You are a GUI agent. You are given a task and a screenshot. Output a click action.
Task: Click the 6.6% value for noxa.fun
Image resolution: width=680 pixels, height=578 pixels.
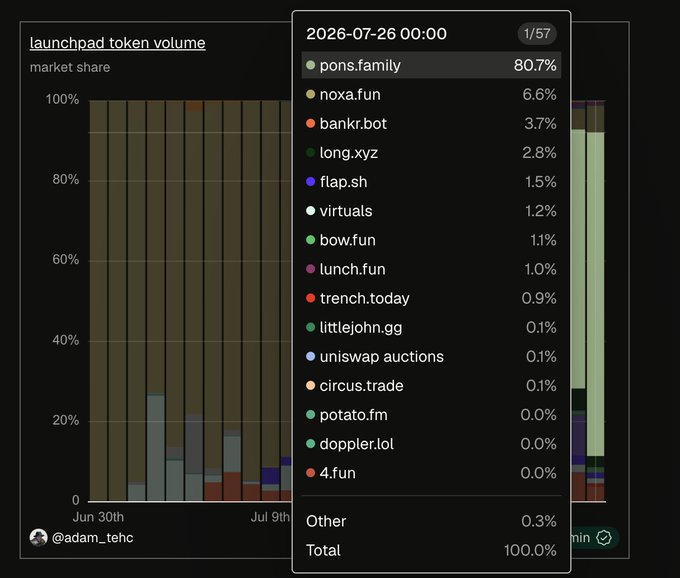(x=539, y=94)
